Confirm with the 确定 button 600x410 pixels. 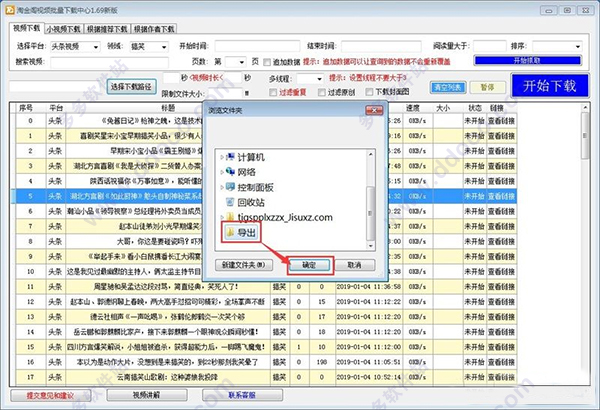pyautogui.click(x=309, y=265)
